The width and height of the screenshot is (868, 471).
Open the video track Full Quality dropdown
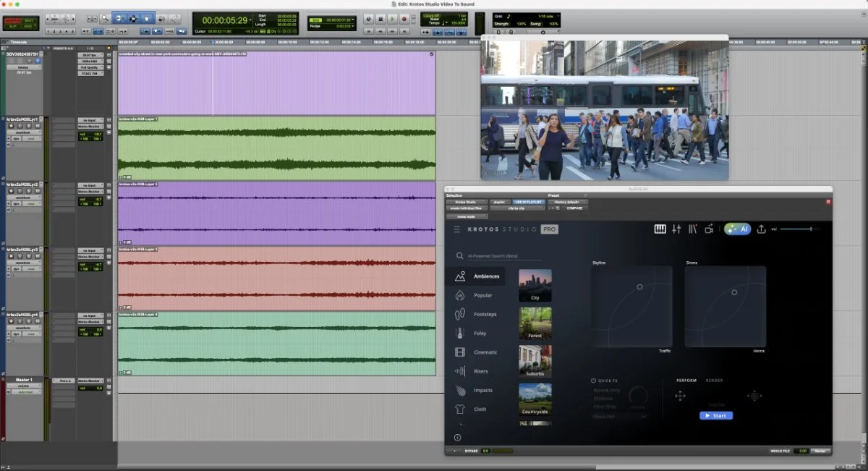click(x=90, y=67)
